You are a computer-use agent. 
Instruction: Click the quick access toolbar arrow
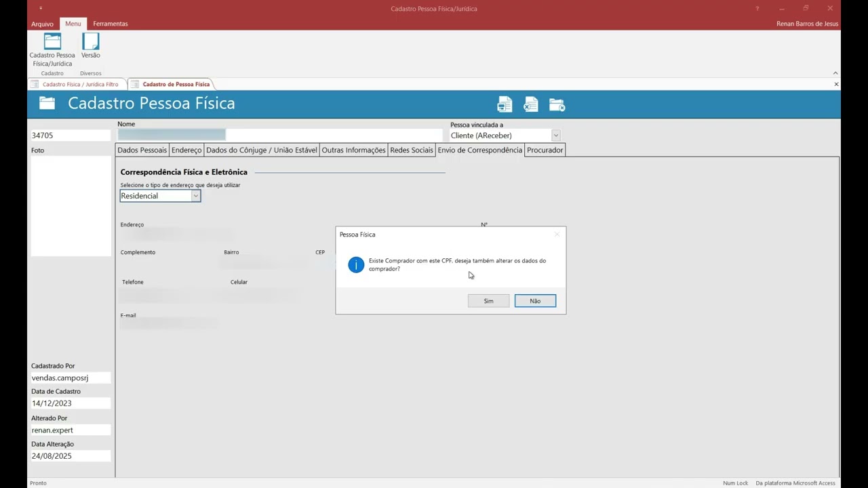pyautogui.click(x=41, y=9)
